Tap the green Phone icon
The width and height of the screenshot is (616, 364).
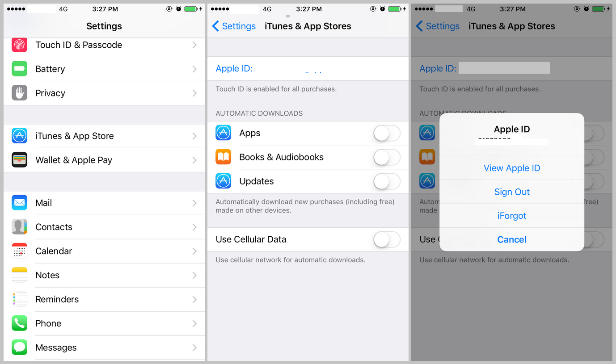(x=19, y=323)
